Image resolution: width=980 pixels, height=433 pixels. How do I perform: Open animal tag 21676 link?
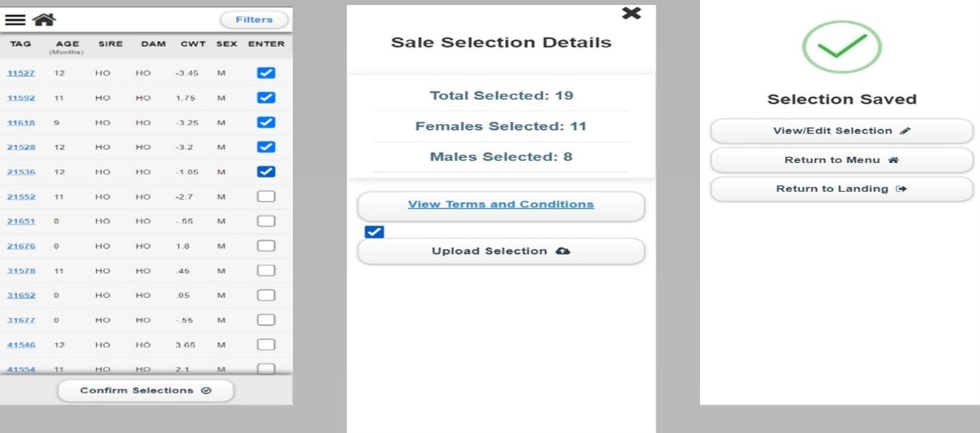click(21, 246)
